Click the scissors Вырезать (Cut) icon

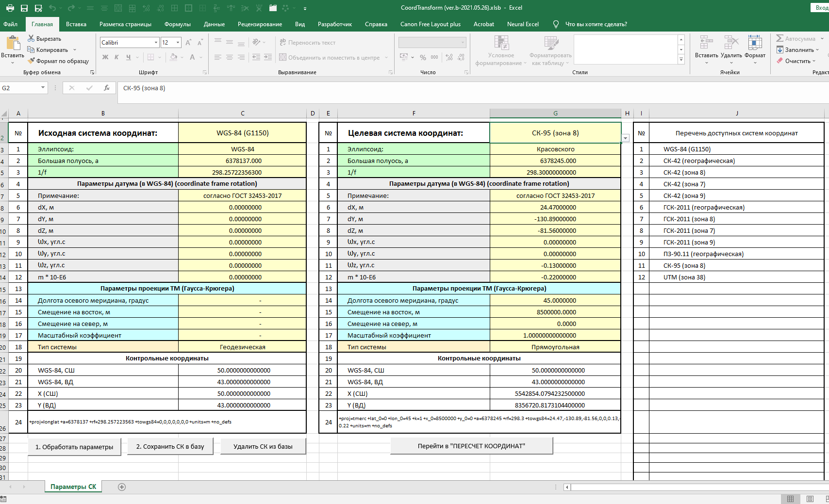tap(31, 38)
